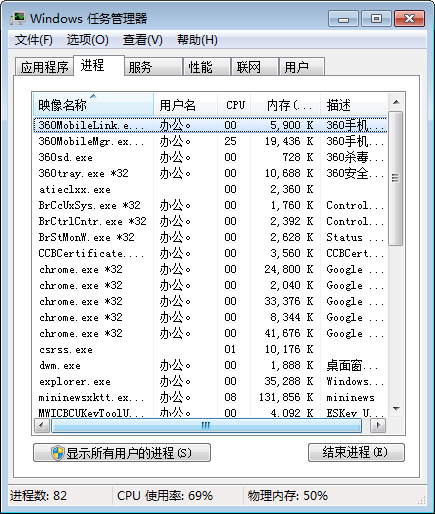Minimize the Task Manager window

[343, 18]
